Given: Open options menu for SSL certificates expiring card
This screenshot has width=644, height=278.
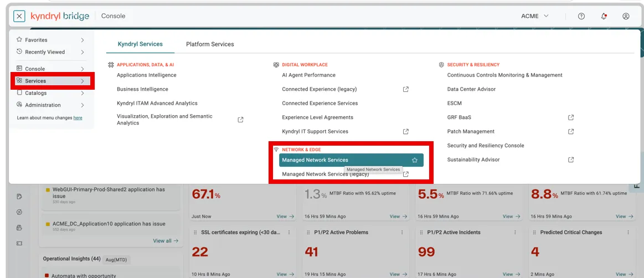Looking at the screenshot, I should pos(290,233).
